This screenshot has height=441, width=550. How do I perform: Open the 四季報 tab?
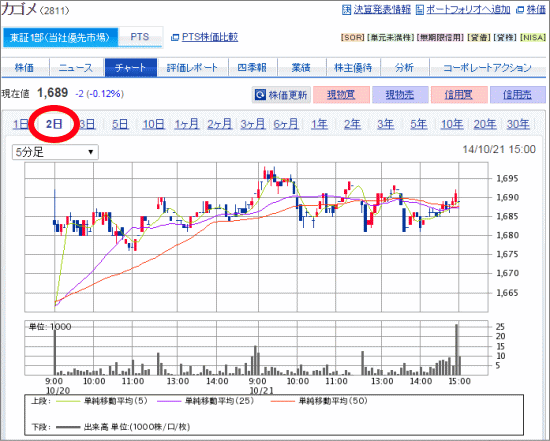click(252, 67)
